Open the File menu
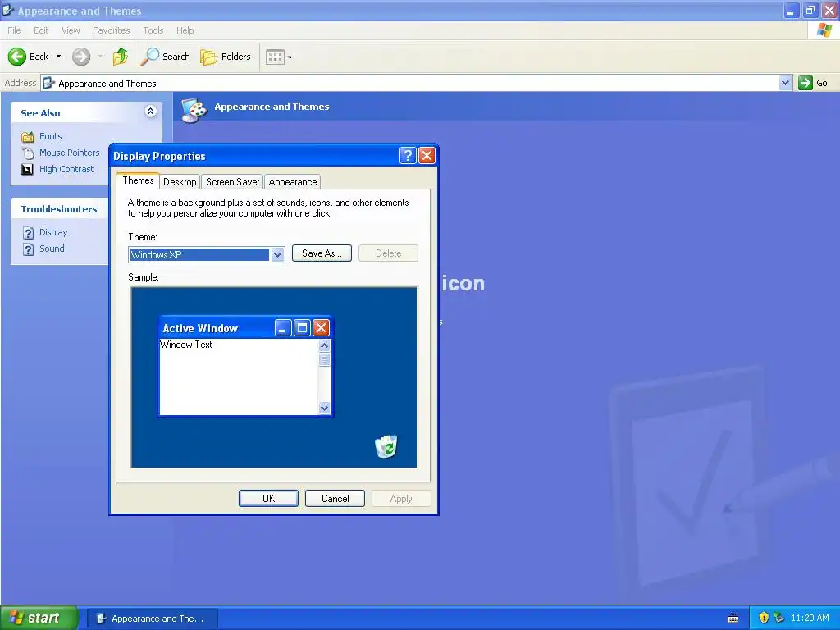Viewport: 840px width, 630px height. click(x=15, y=30)
